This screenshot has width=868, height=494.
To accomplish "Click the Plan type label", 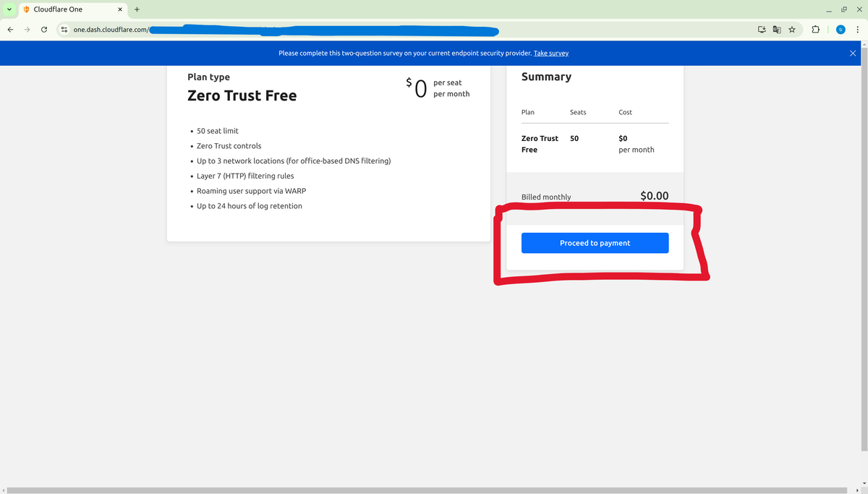I will click(x=208, y=77).
